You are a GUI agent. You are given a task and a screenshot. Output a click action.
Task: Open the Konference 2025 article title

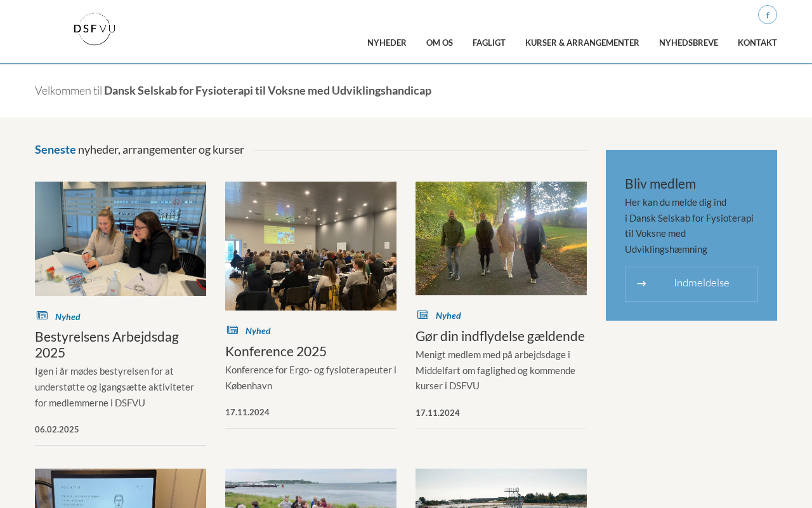point(276,351)
